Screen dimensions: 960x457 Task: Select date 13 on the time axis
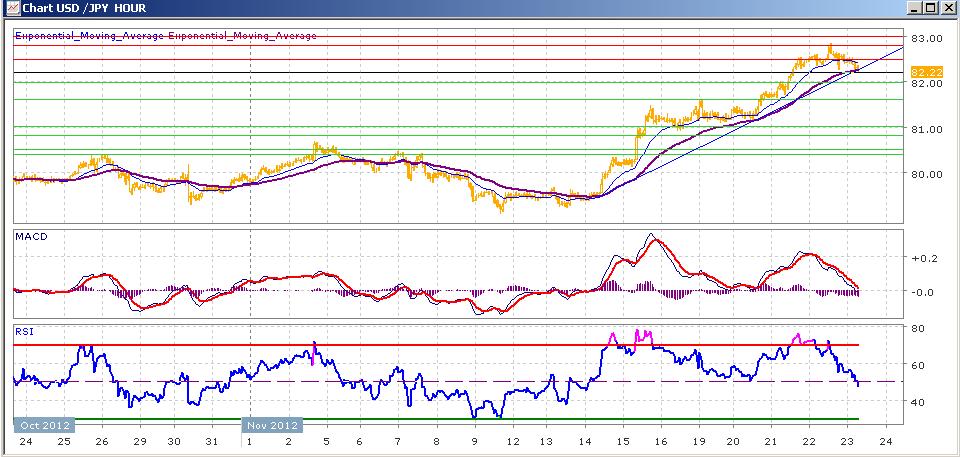click(x=546, y=441)
